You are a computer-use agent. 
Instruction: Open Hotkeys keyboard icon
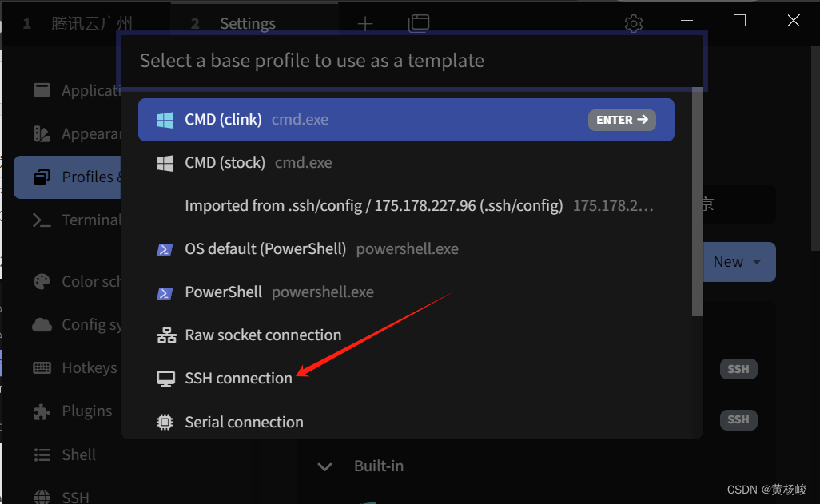coord(42,368)
